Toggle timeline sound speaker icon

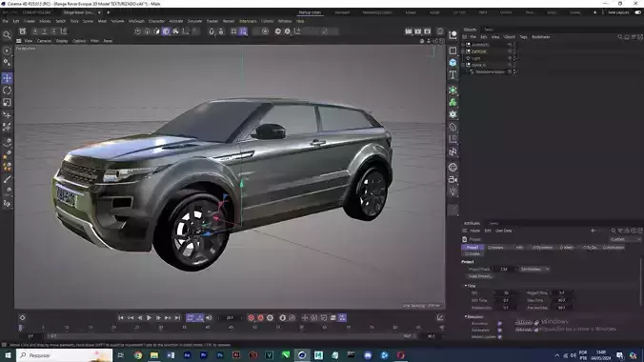coord(209,317)
